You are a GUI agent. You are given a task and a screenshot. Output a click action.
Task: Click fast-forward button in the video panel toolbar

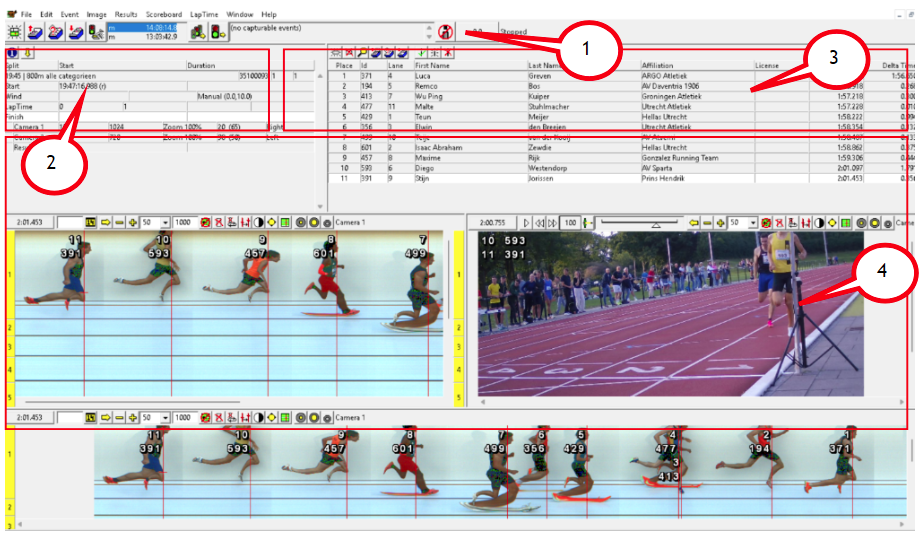[x=551, y=221]
